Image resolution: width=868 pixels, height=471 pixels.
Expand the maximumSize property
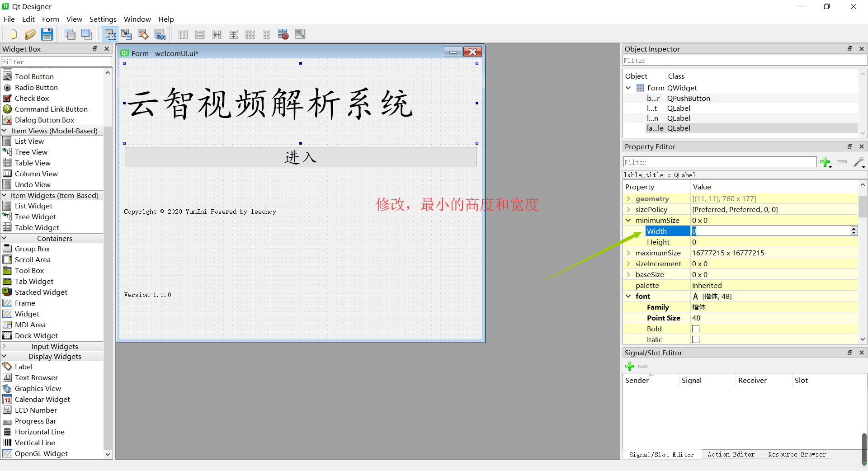coord(628,253)
